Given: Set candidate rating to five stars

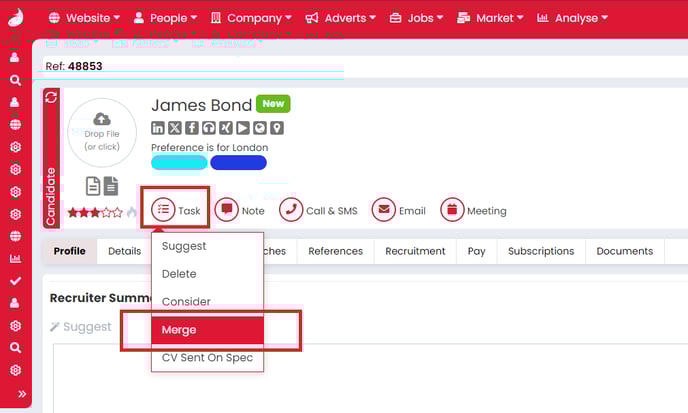Looking at the screenshot, I should [x=118, y=212].
